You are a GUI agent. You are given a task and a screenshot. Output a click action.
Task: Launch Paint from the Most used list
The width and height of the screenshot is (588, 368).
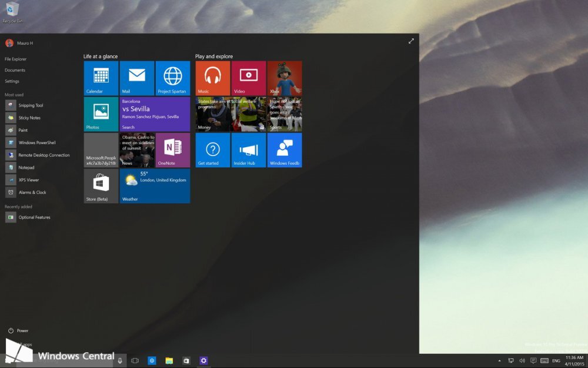pos(21,130)
